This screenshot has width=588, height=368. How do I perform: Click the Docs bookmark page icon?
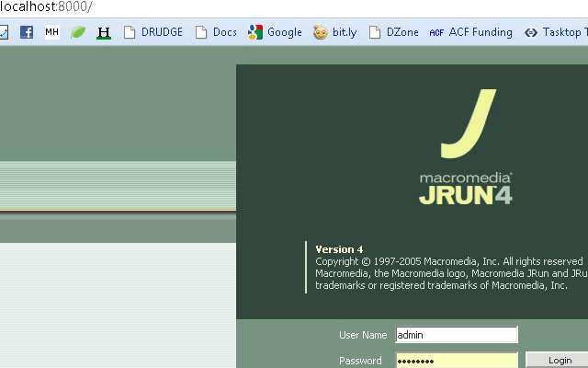click(x=201, y=32)
